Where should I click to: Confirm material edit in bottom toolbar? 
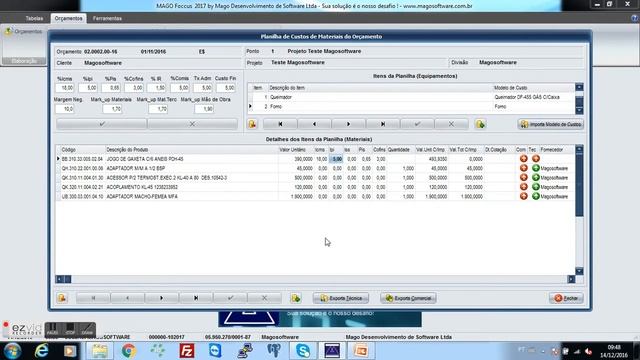[230, 298]
